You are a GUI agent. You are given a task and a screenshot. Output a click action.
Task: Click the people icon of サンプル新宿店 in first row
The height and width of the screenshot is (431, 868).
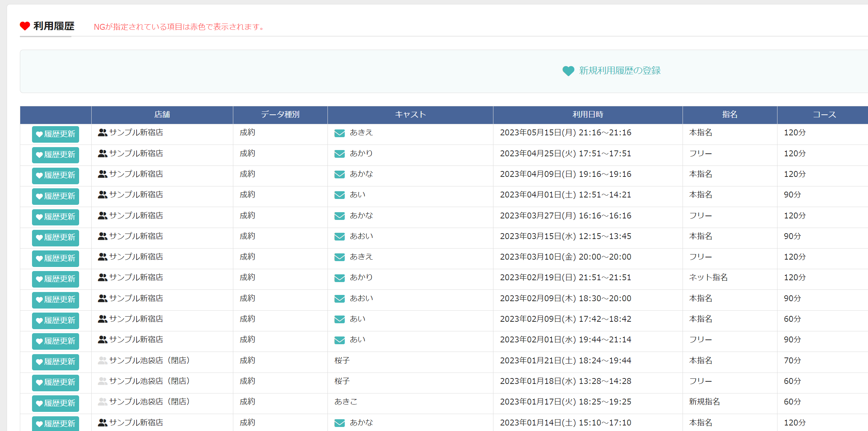[103, 133]
